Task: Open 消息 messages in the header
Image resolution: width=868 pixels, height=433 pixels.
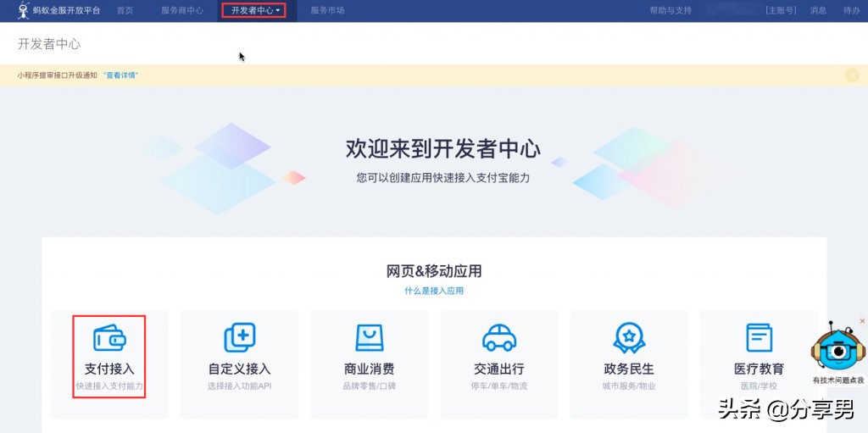Action: tap(818, 10)
